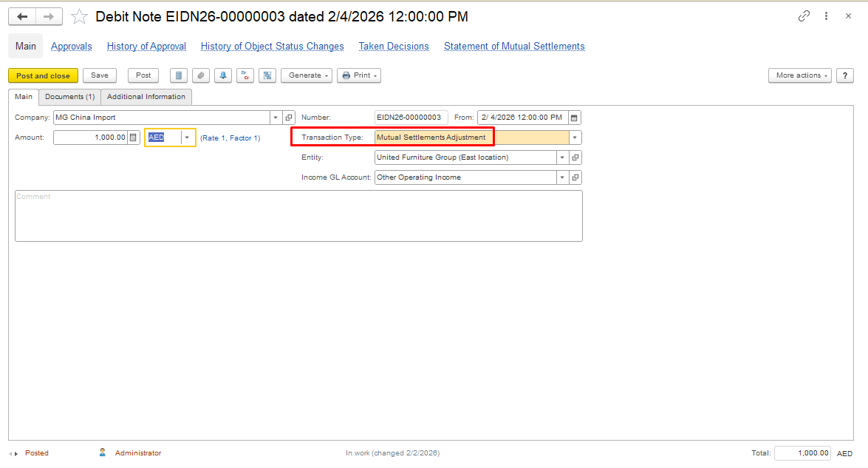Click the attached files paperclip icon
The height and width of the screenshot is (468, 868).
pyautogui.click(x=200, y=75)
